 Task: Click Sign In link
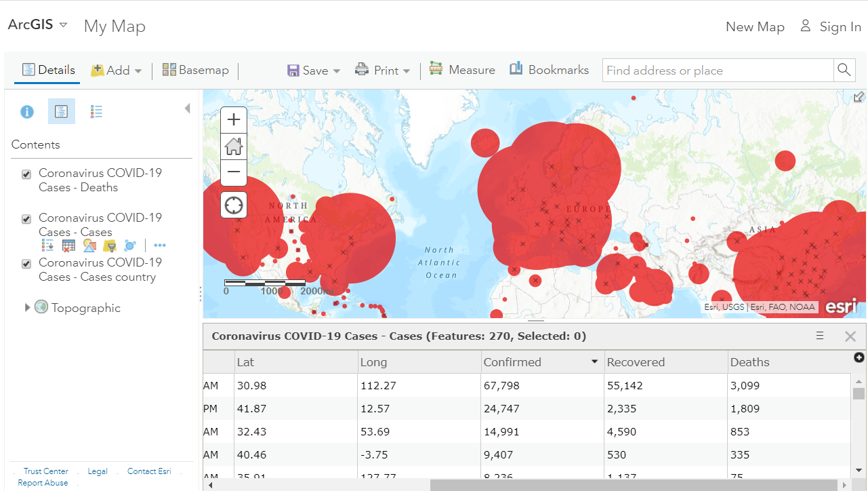[x=831, y=26]
